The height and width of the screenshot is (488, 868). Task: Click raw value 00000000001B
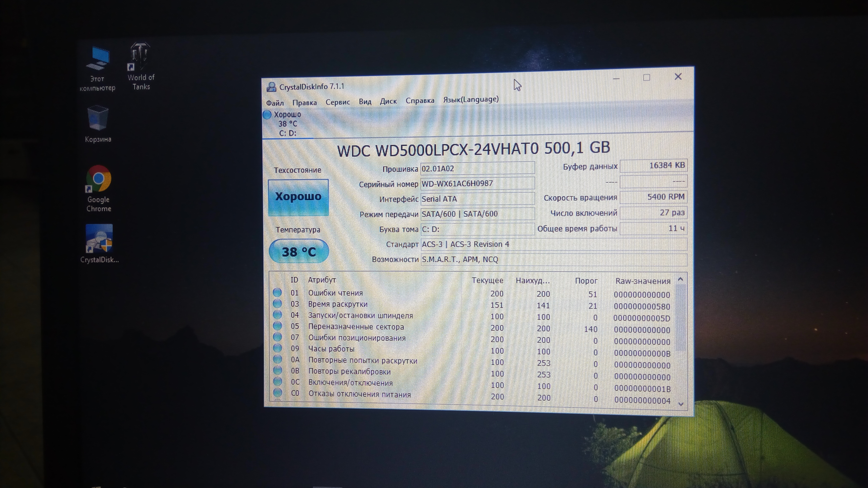tap(642, 389)
